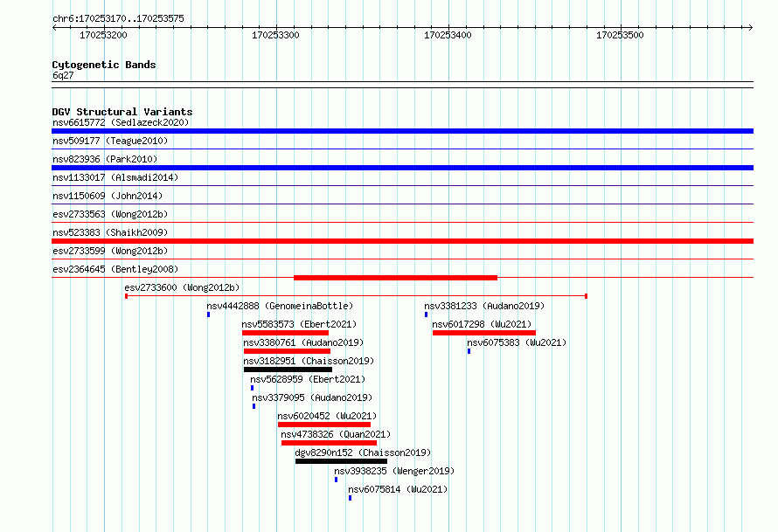Select the esv2733563 (Wong2012b) label
This screenshot has width=778, height=532.
click(110, 214)
